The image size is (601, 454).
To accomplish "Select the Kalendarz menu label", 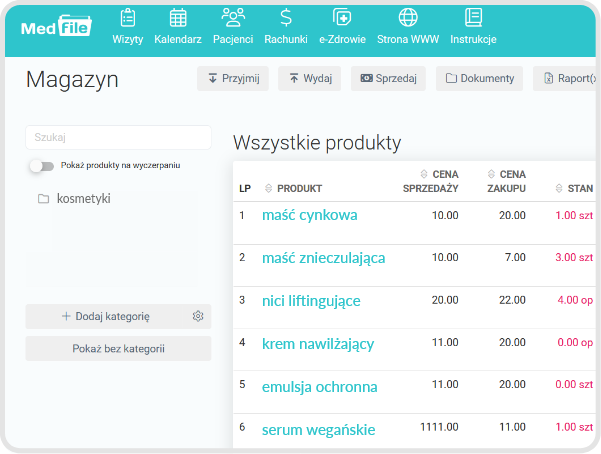I will (178, 39).
